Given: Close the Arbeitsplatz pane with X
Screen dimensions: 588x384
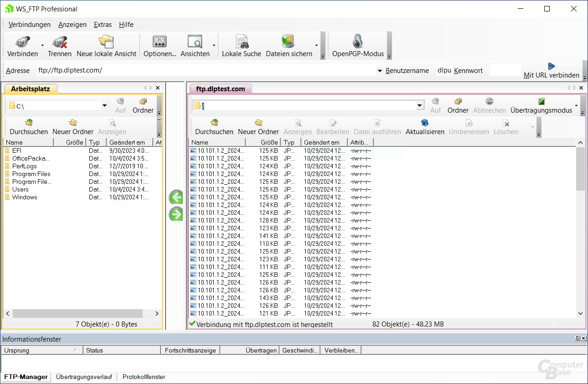Looking at the screenshot, I should click(x=158, y=88).
